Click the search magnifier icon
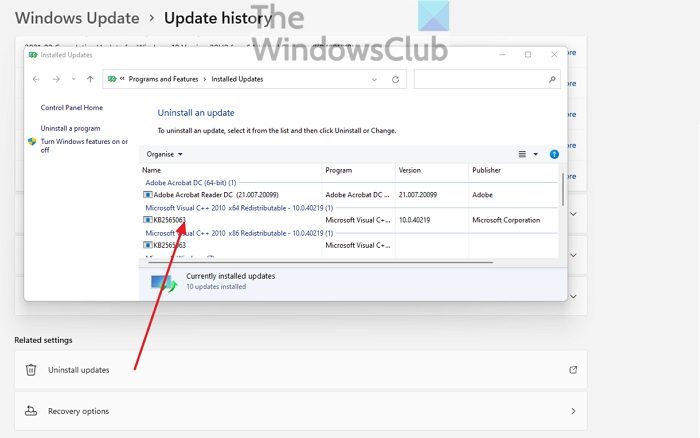This screenshot has width=700, height=438. pos(552,79)
